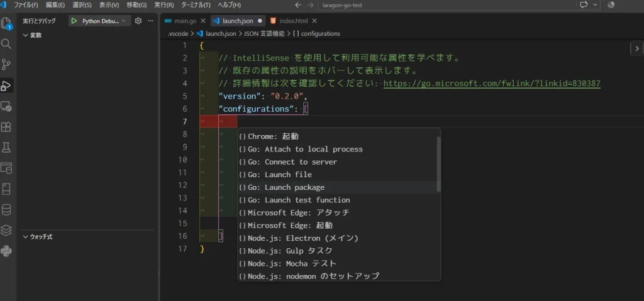Viewport: 644px width, 301px height.
Task: Open the chat dropdown arrow in title bar
Action: [595, 5]
